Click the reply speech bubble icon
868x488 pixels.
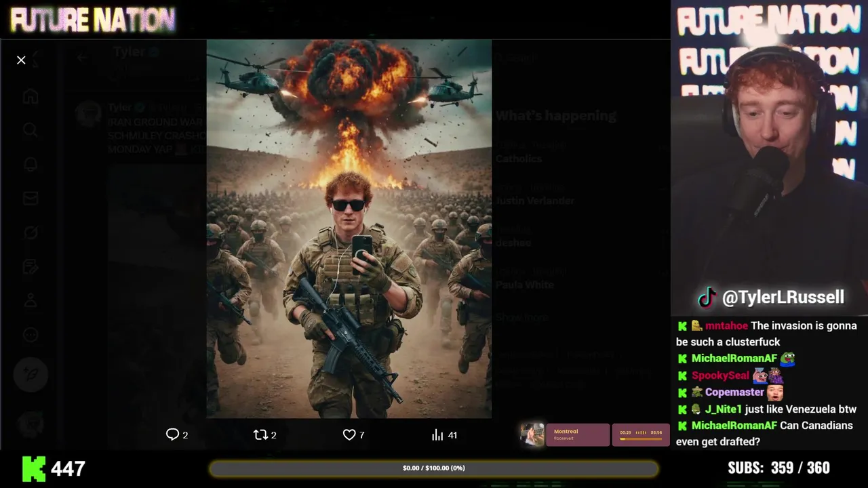click(x=172, y=434)
